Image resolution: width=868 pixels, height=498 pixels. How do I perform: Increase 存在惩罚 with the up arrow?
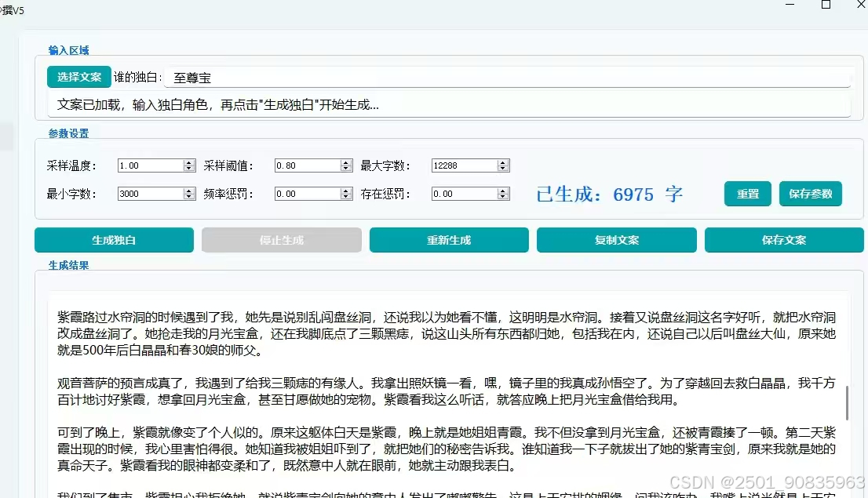503,191
